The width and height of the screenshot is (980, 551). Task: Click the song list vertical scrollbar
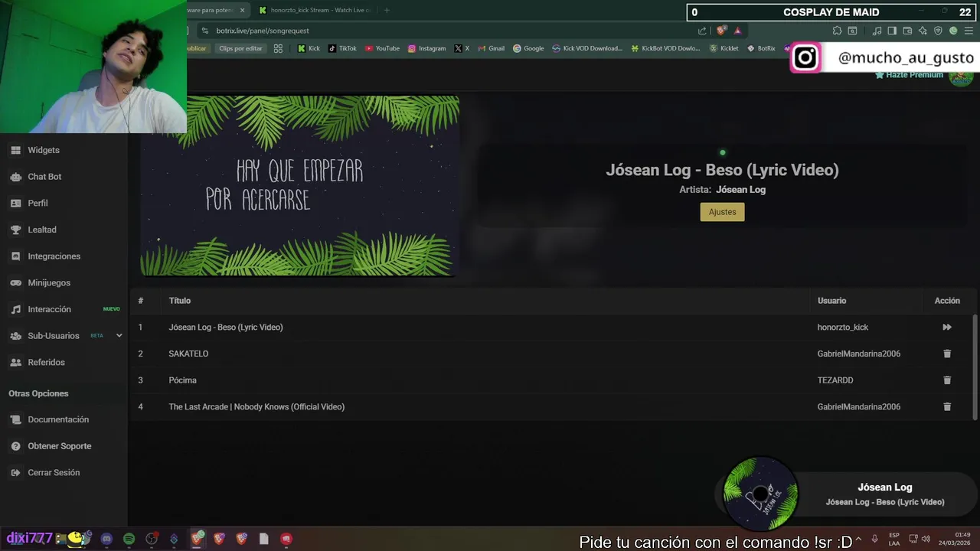(975, 366)
